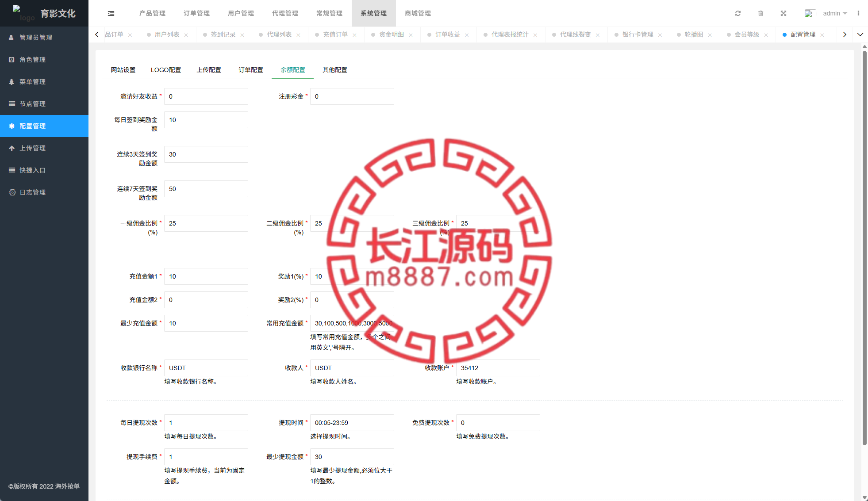Close the 代理线裂变 tab
Viewport: 868px width, 501px height.
pyautogui.click(x=598, y=35)
